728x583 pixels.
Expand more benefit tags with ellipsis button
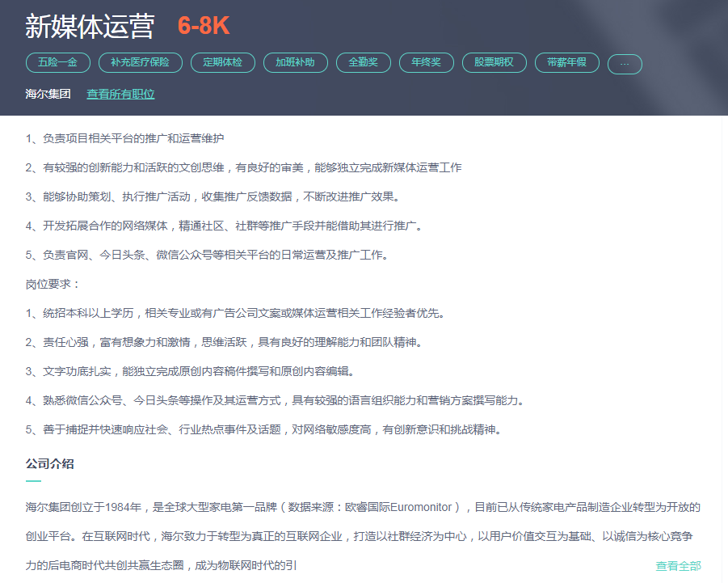(x=625, y=64)
